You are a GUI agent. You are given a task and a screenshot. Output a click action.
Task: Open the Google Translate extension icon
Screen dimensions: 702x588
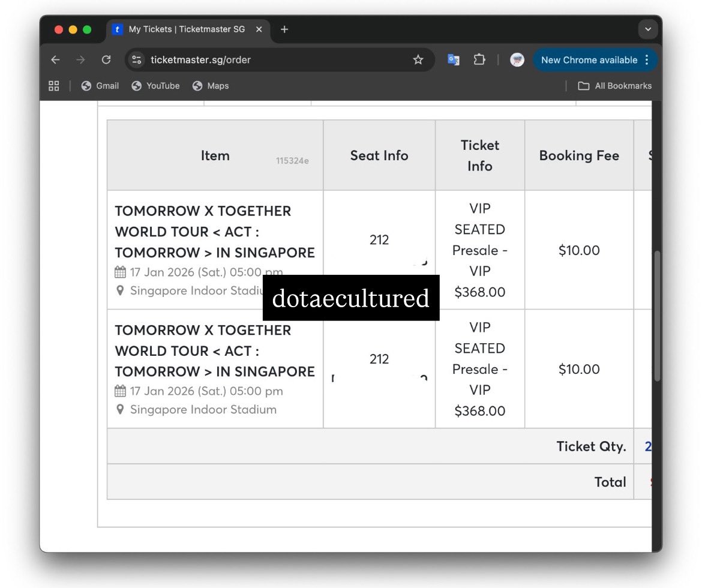454,59
